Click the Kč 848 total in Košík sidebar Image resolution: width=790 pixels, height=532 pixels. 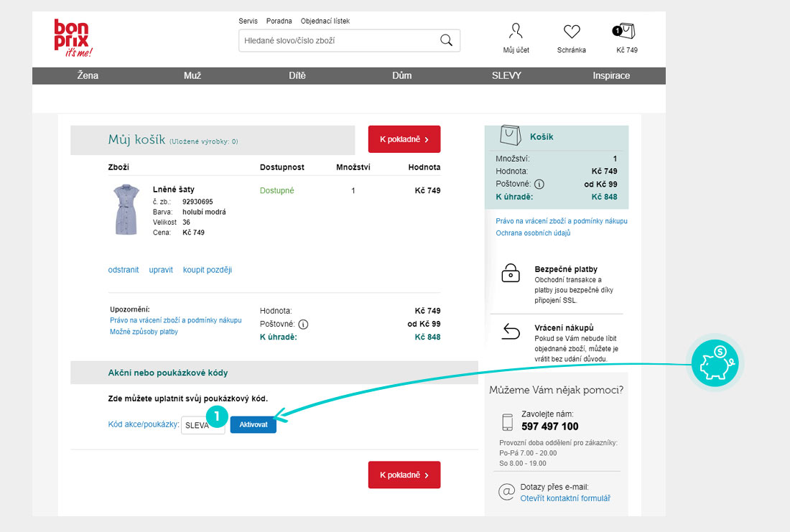point(604,197)
